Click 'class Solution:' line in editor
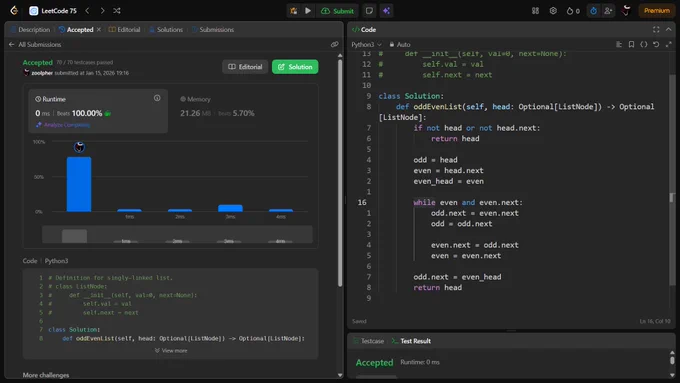Image resolution: width=680 pixels, height=383 pixels. click(411, 96)
